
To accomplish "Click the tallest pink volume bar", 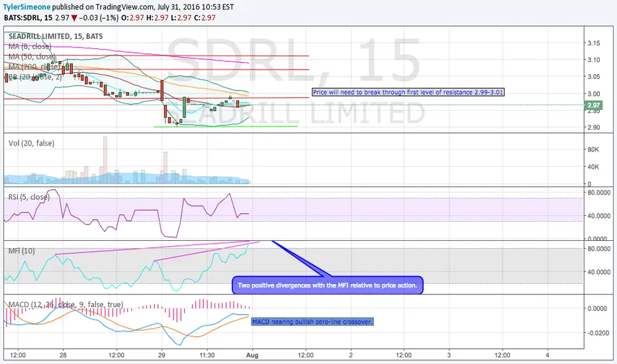I will coord(105,160).
